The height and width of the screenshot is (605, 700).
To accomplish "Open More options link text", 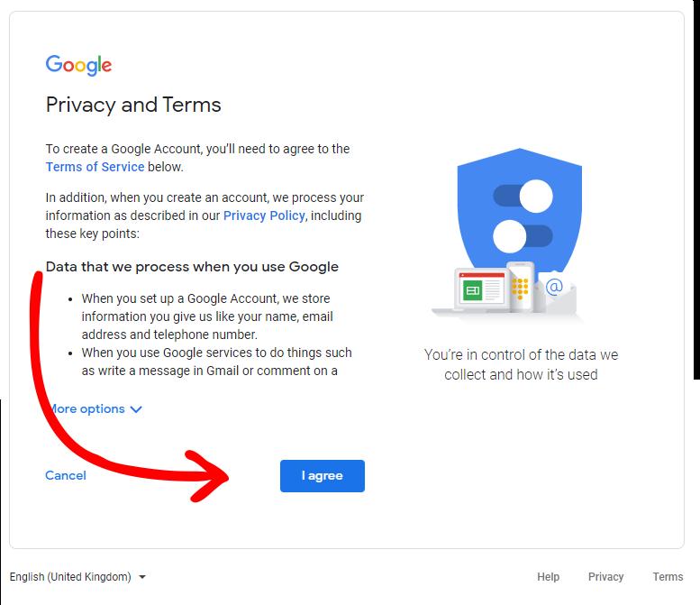I will [86, 408].
